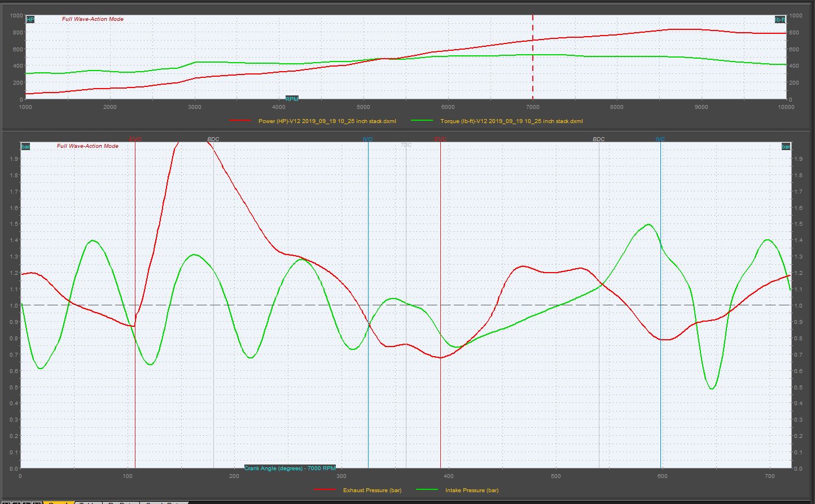The image size is (815, 504).
Task: Click the red dashed 7000 RPM marker line
Action: [x=532, y=56]
